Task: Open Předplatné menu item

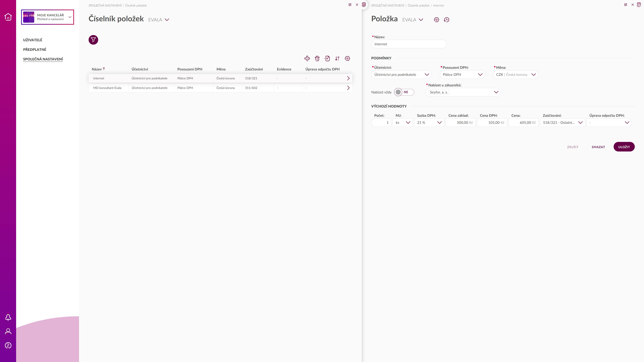Action: coord(35,49)
